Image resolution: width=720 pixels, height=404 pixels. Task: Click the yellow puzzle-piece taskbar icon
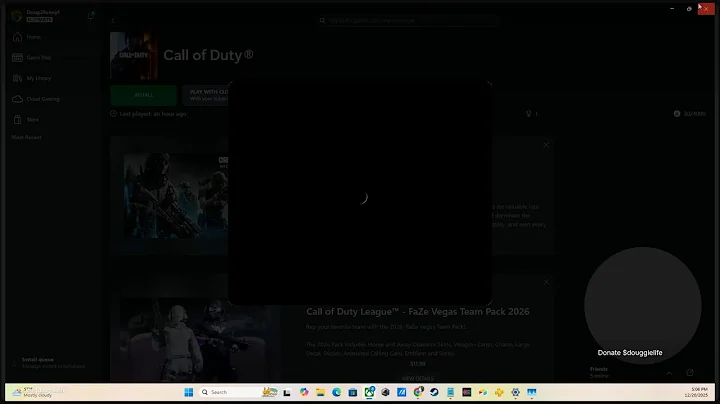[499, 392]
